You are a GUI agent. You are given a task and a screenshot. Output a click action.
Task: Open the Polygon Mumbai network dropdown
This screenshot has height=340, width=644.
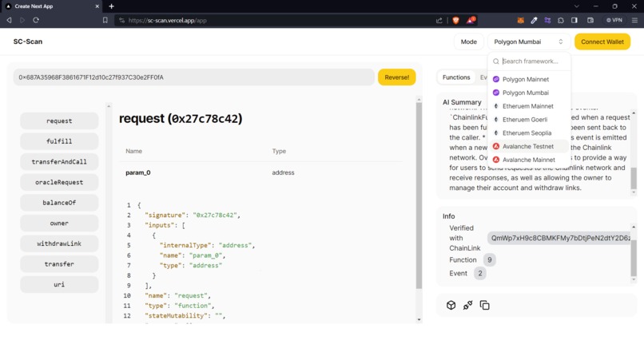click(529, 42)
